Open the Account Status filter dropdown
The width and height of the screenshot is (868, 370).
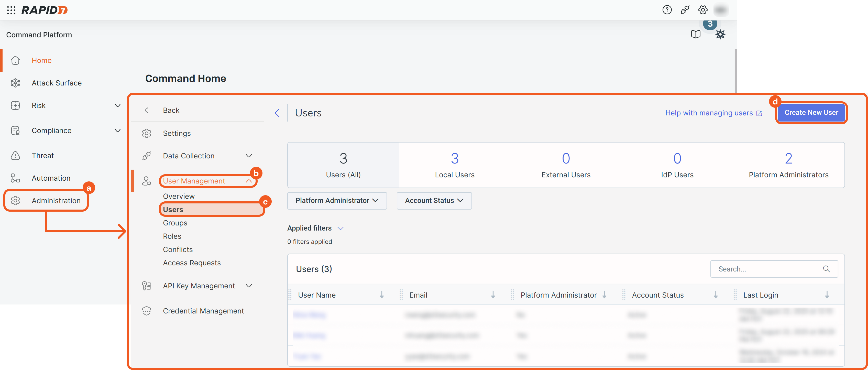click(434, 201)
